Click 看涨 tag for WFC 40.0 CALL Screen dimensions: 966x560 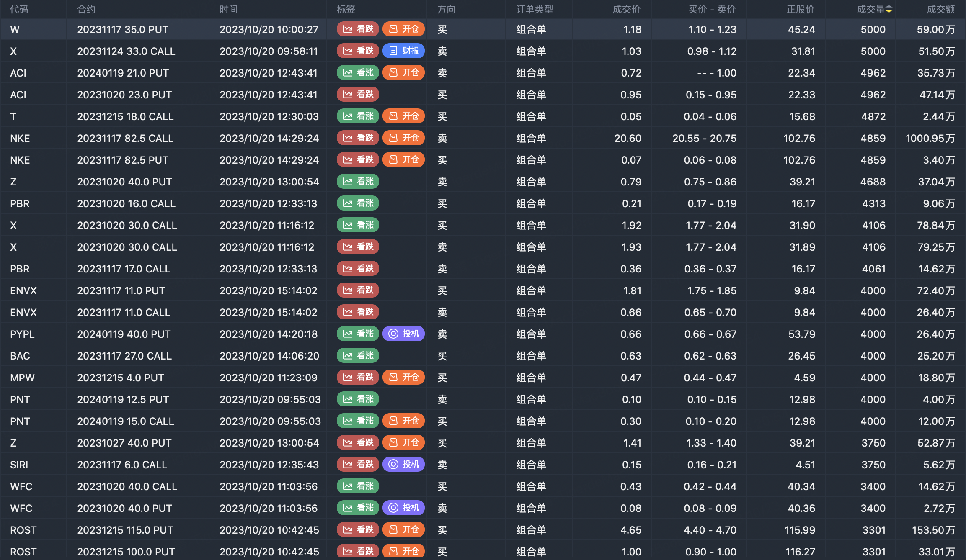pyautogui.click(x=358, y=486)
